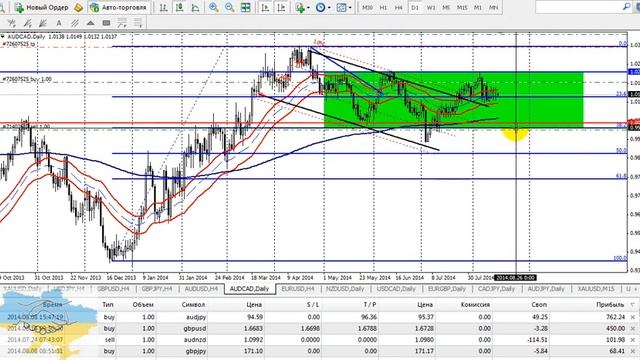This screenshot has width=640, height=360.
Task: Select the M15 timeframe
Action: (x=462, y=7)
